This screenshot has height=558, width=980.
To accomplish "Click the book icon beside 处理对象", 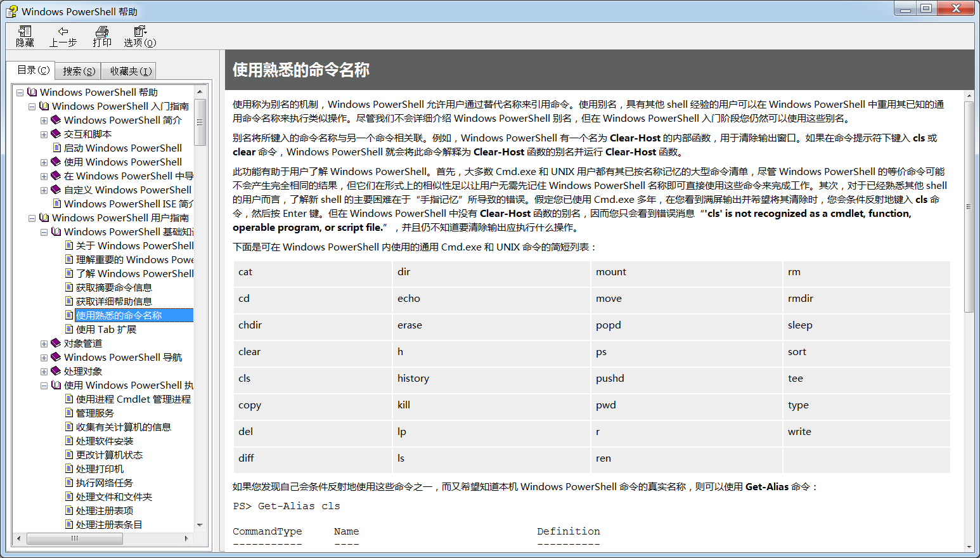I will click(x=56, y=371).
